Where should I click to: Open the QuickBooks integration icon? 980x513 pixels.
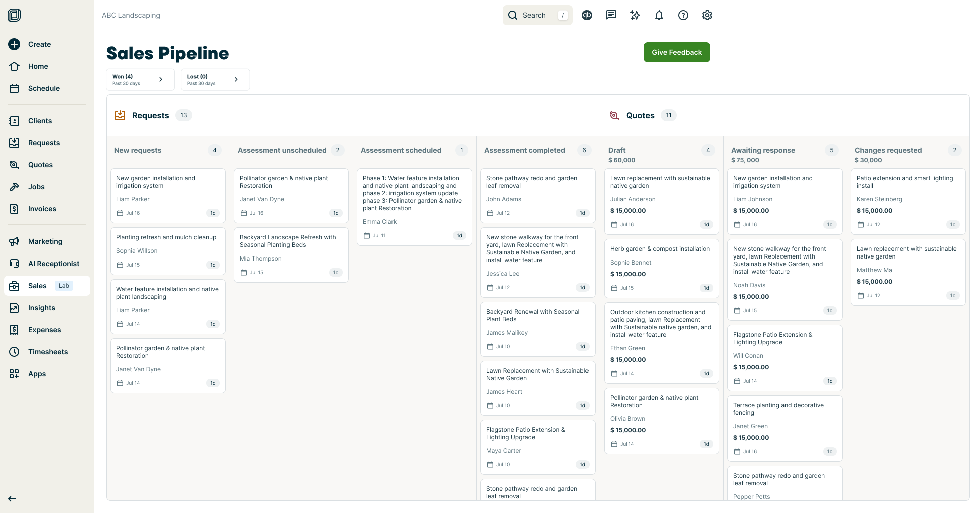(x=586, y=15)
